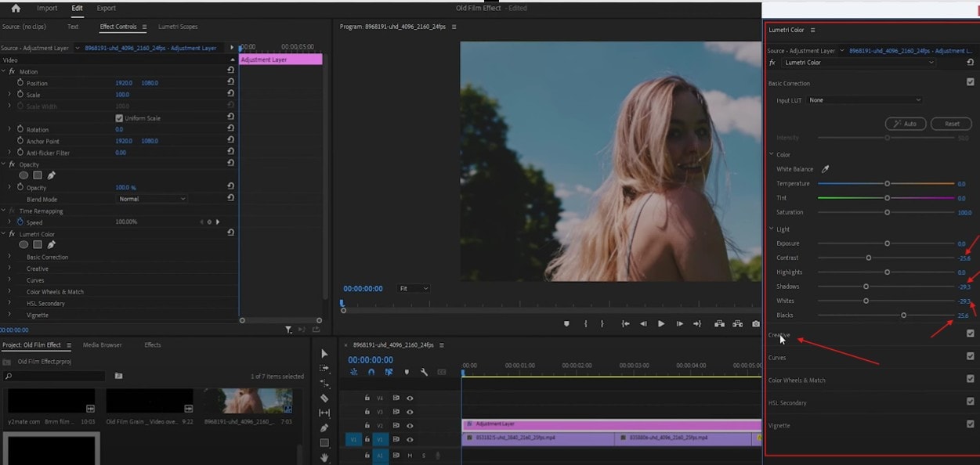Toggle the timeline Snap magnet icon
The width and height of the screenshot is (980, 465).
371,373
